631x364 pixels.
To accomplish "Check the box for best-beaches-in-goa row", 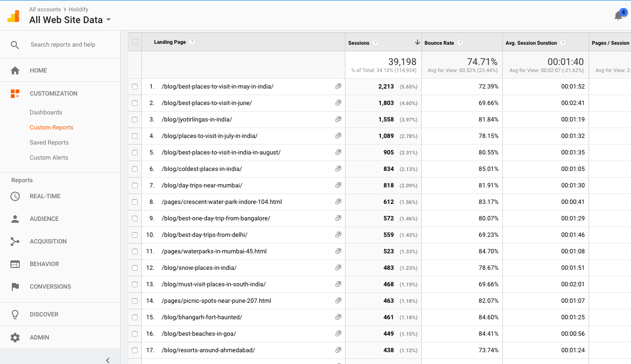I will 135,334.
